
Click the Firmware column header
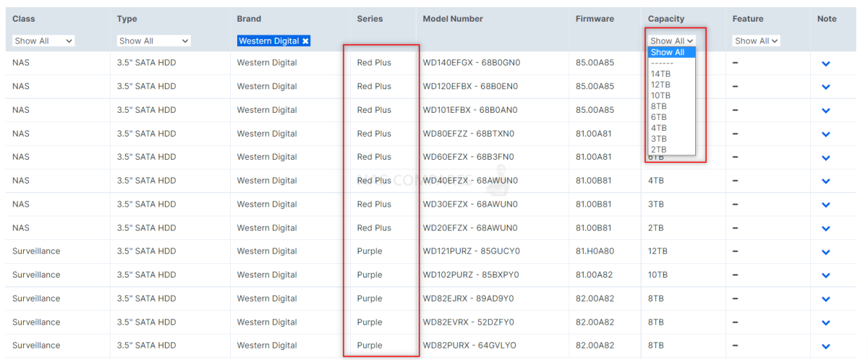point(595,19)
